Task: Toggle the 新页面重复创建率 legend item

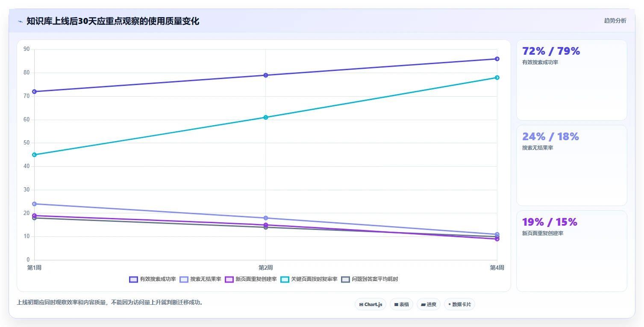Action: (x=251, y=279)
